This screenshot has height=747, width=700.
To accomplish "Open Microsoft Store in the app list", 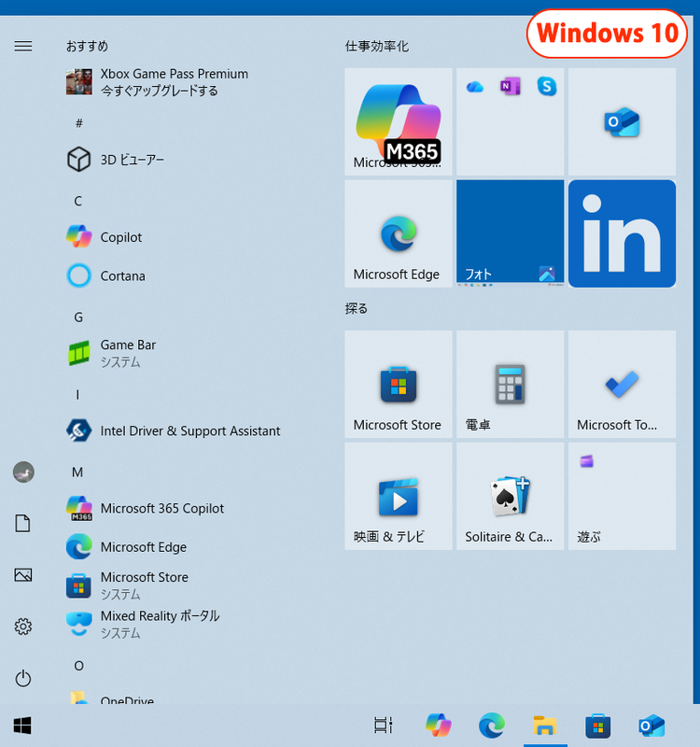I will [127, 585].
